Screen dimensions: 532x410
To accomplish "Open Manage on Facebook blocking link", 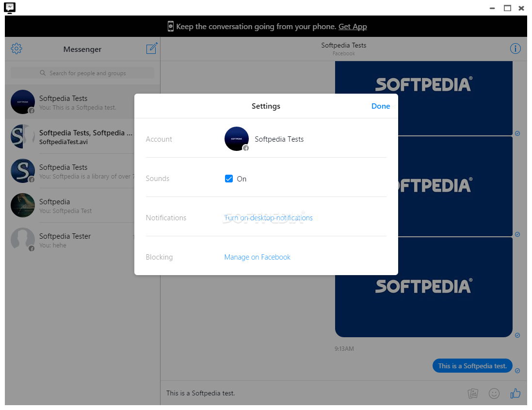I will (257, 257).
